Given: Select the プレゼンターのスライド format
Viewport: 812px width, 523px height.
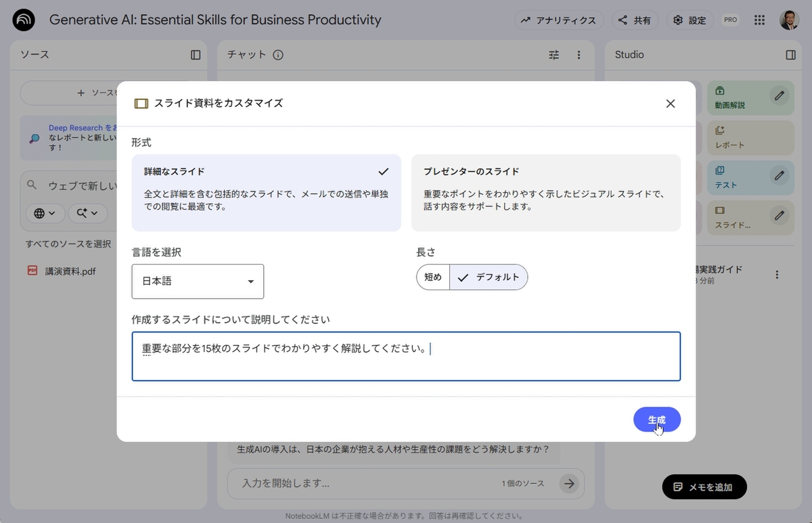Looking at the screenshot, I should 545,193.
